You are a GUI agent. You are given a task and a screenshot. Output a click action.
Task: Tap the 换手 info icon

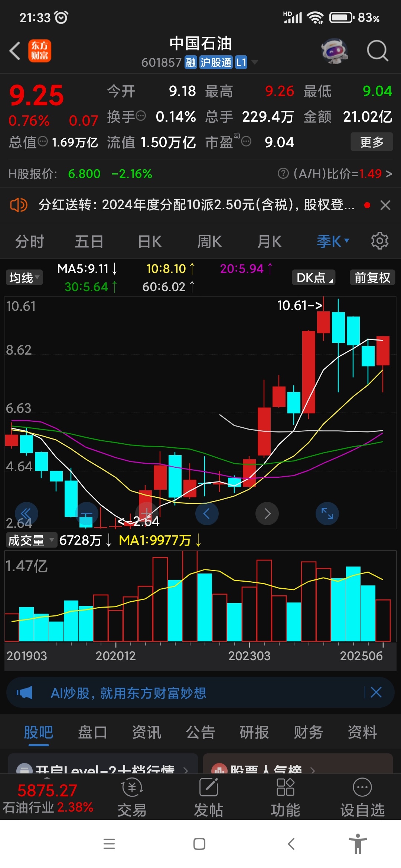click(x=141, y=116)
